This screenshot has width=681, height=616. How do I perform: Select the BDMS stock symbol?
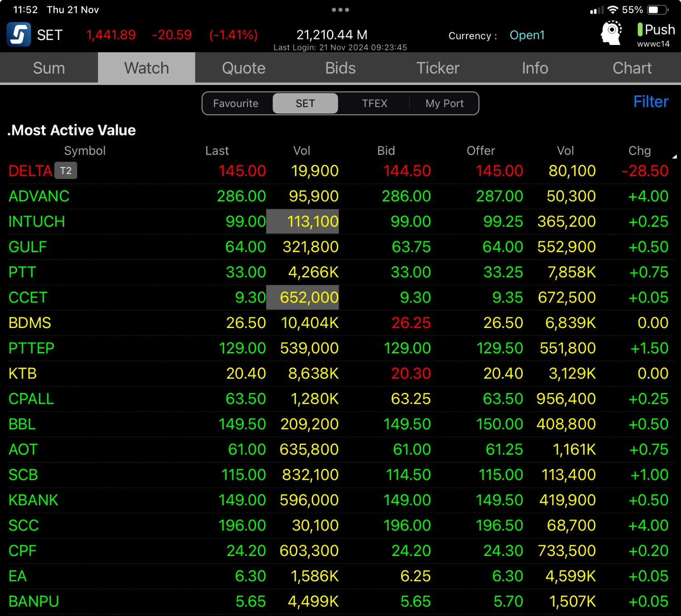pyautogui.click(x=30, y=323)
